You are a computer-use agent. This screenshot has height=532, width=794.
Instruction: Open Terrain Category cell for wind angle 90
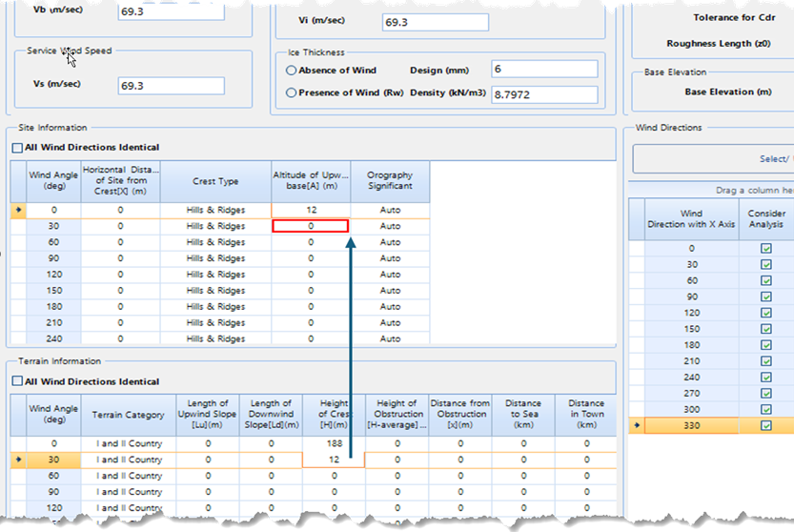[128, 492]
